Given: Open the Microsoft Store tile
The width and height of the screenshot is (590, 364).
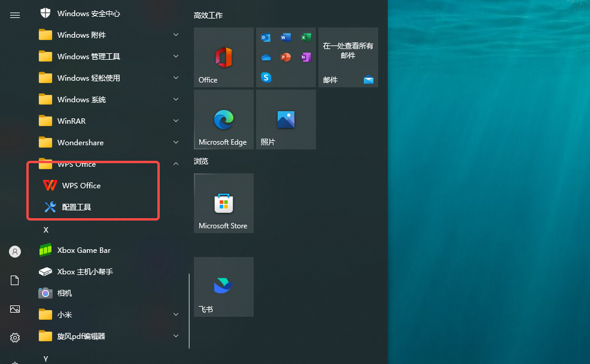Looking at the screenshot, I should [x=224, y=203].
